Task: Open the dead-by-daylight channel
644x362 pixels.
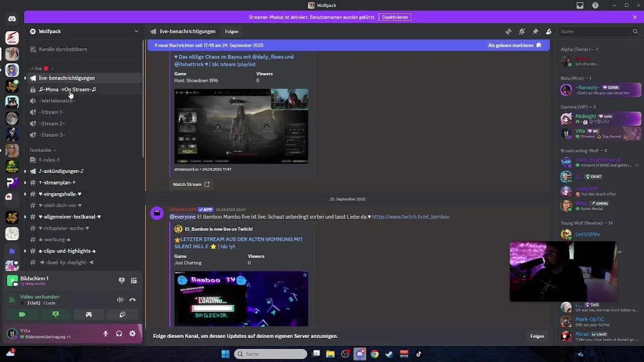Action: click(x=84, y=262)
